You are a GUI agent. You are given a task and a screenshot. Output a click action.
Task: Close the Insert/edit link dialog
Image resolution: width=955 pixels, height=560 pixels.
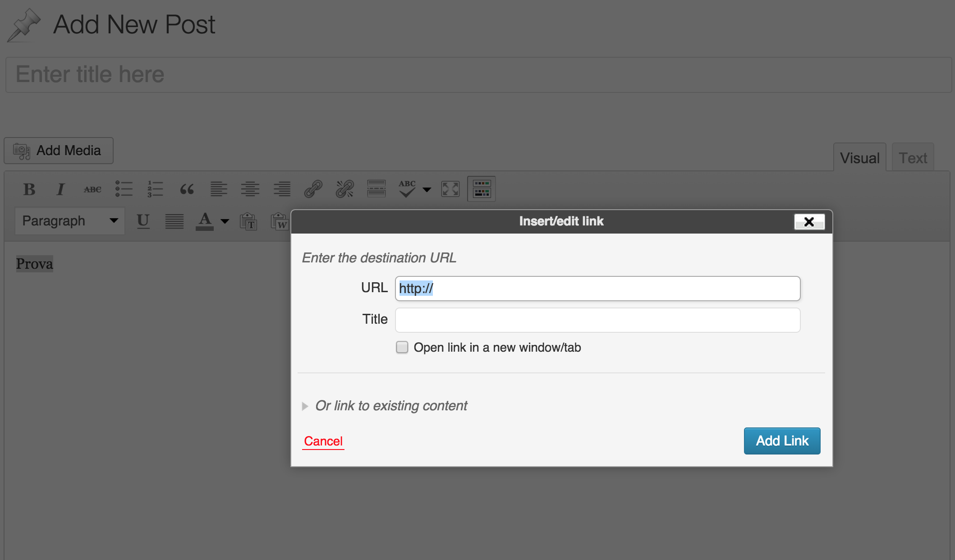809,221
